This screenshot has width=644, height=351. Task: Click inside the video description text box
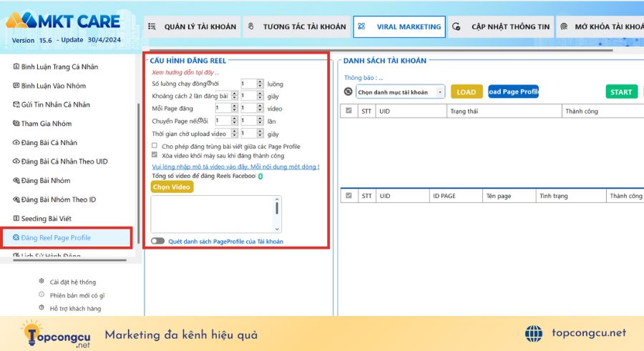point(213,214)
